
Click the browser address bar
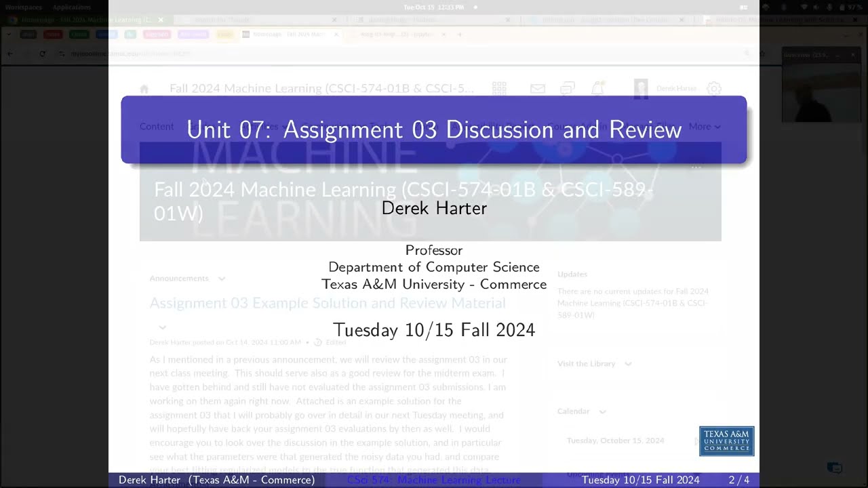coord(407,54)
